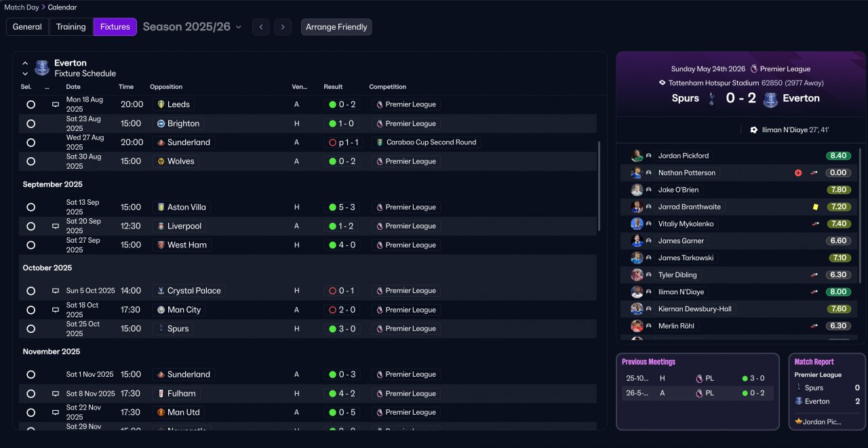This screenshot has width=868, height=448.
Task: Select the 26-5 away previous meeting row
Action: [x=698, y=393]
